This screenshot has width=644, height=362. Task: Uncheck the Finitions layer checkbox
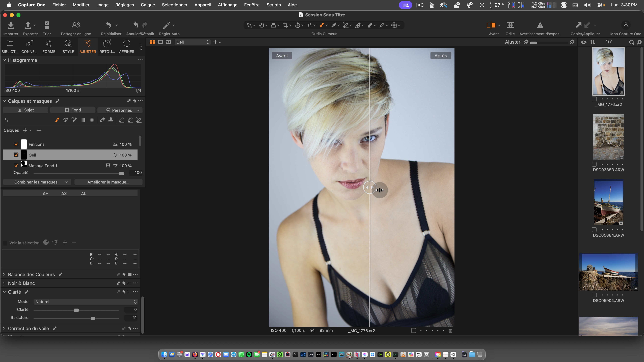coord(16,144)
